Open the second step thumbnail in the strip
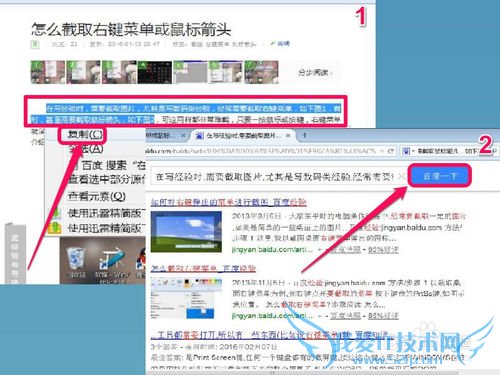 83,72
